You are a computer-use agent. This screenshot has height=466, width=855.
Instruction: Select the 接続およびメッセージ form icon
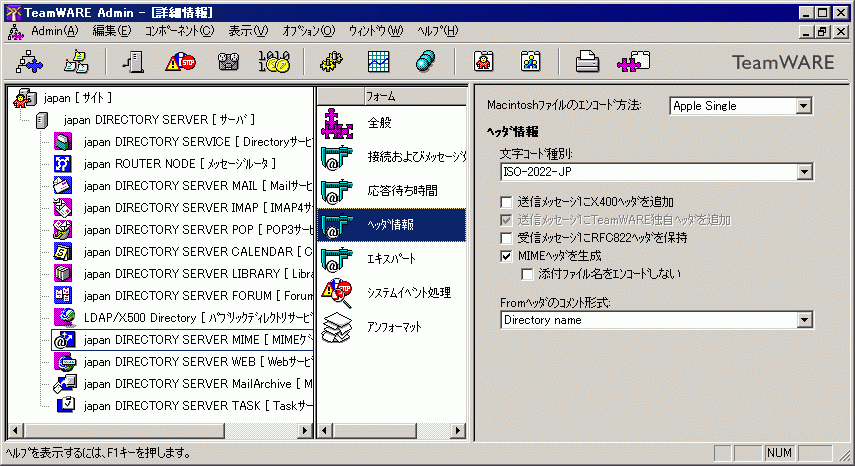[336, 158]
